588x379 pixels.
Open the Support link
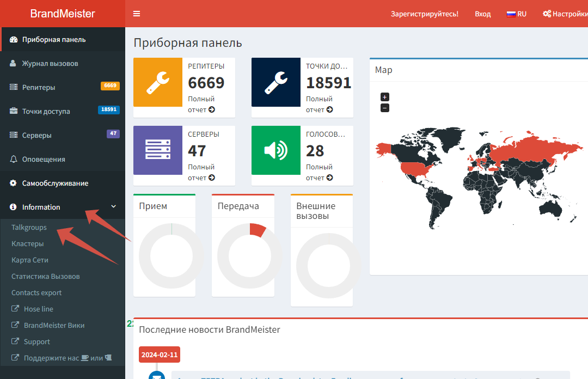click(37, 342)
